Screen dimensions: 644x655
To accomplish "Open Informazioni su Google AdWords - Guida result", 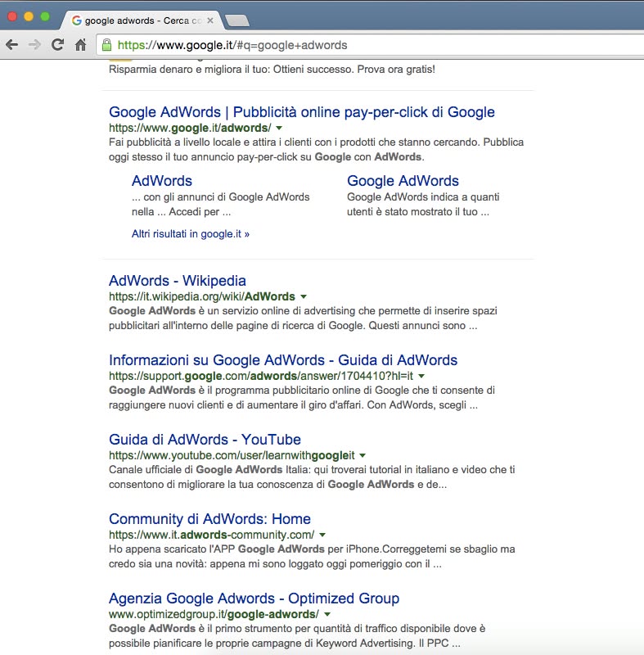I will click(x=283, y=359).
